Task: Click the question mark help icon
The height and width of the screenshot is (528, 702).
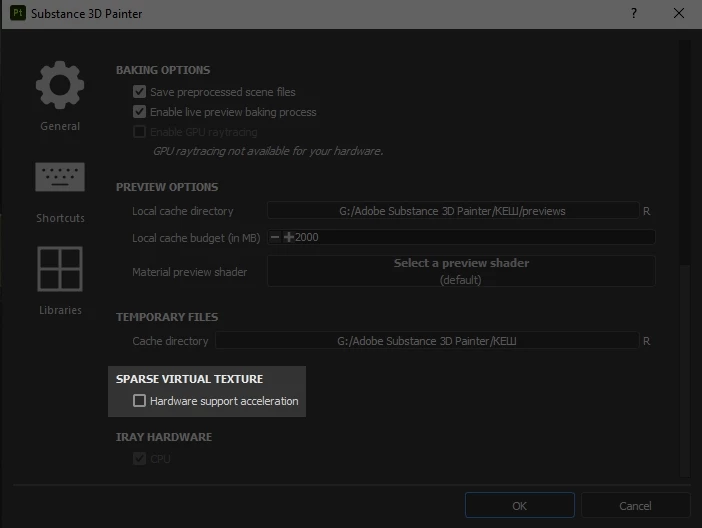Action: point(634,13)
